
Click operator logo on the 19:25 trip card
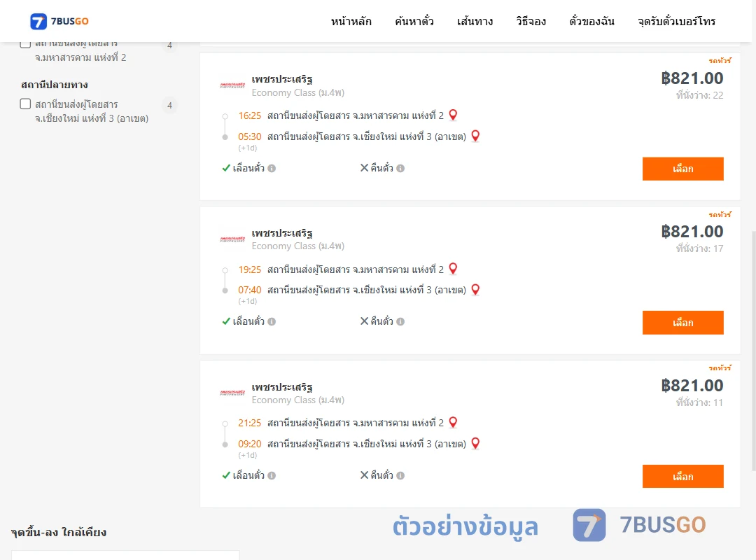click(232, 239)
